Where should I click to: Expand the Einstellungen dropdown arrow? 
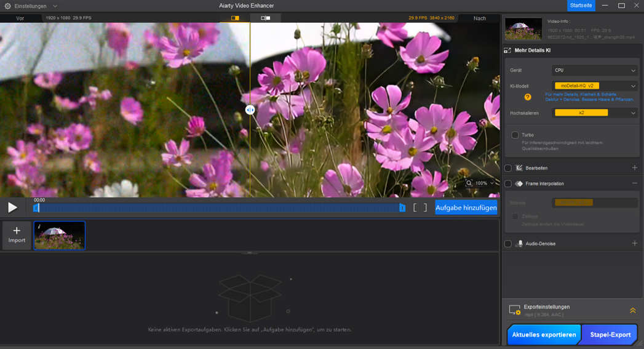tap(55, 6)
